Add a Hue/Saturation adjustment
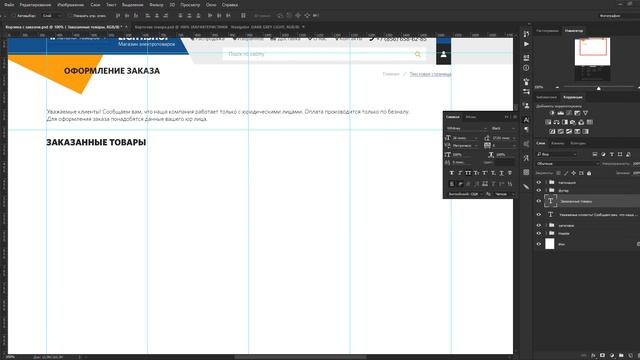The image size is (640, 360). coord(548,122)
